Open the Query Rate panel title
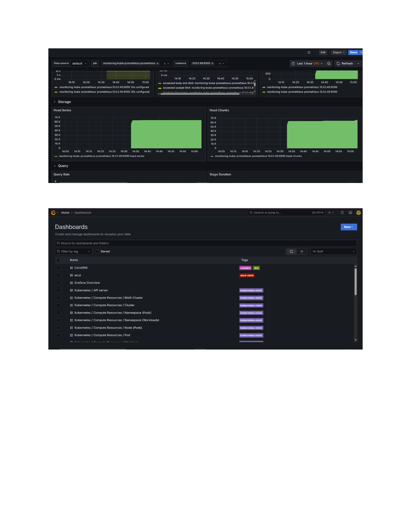 point(62,174)
